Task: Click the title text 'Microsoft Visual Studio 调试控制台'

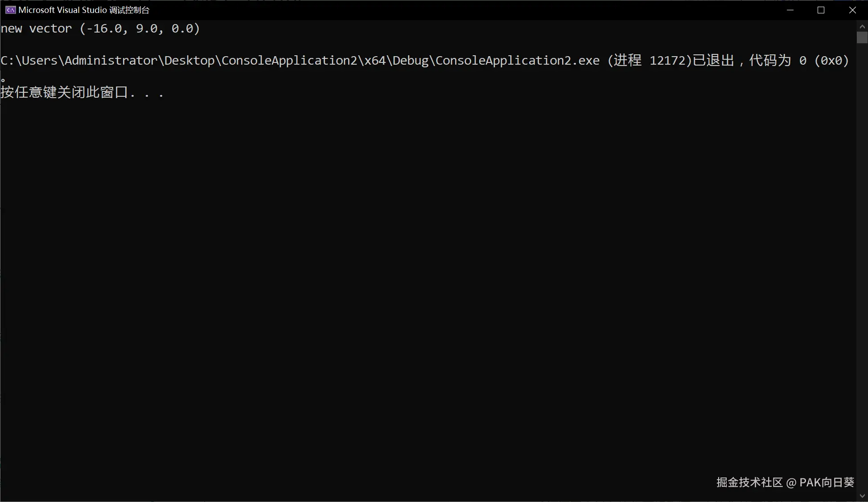Action: point(84,10)
